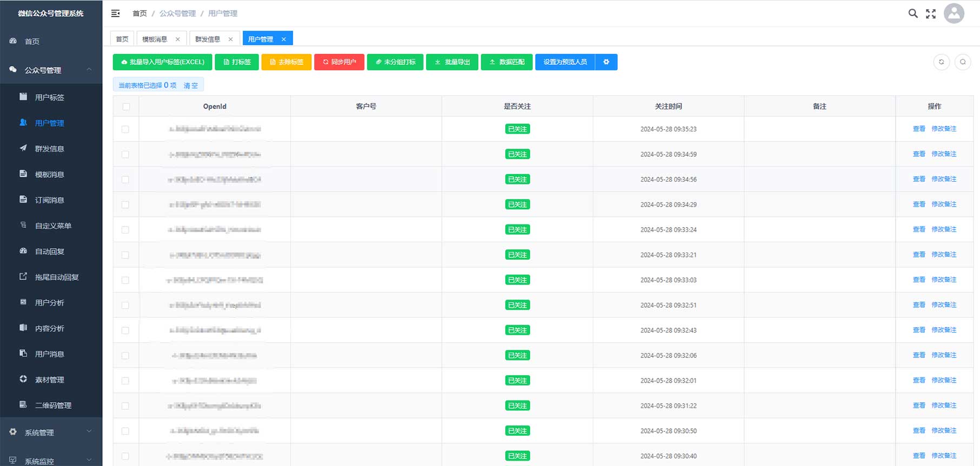Toggle fullscreen mode icon
Screen dimensions: 980x466
931,14
